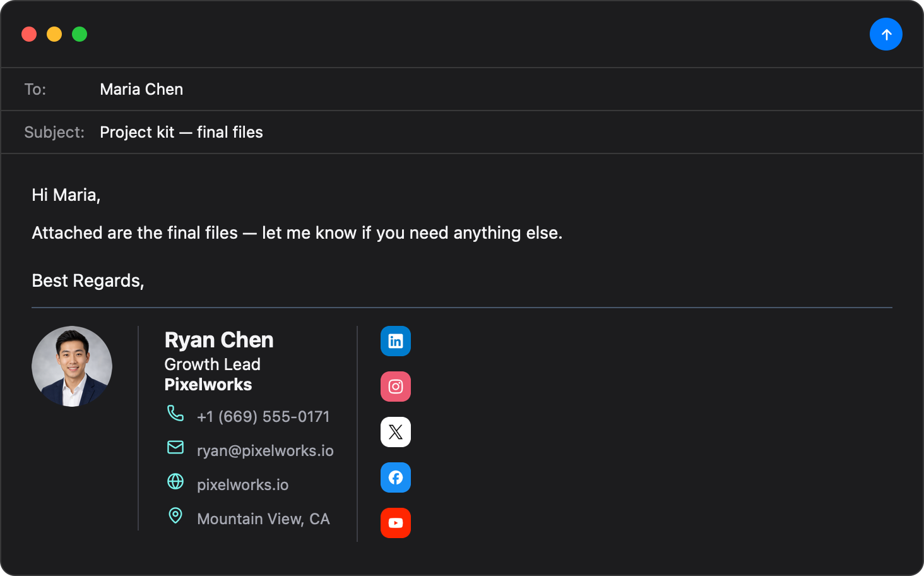
Task: Click the 'Hi Maria,' greeting line
Action: (66, 195)
